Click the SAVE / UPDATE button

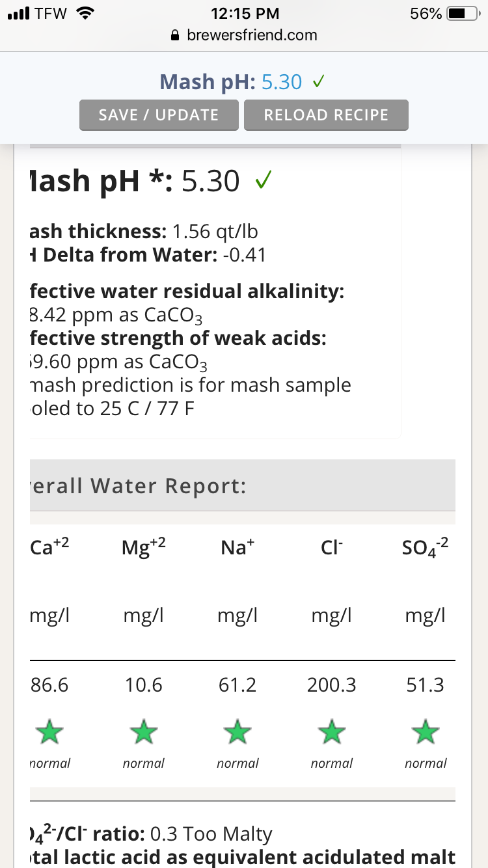159,115
